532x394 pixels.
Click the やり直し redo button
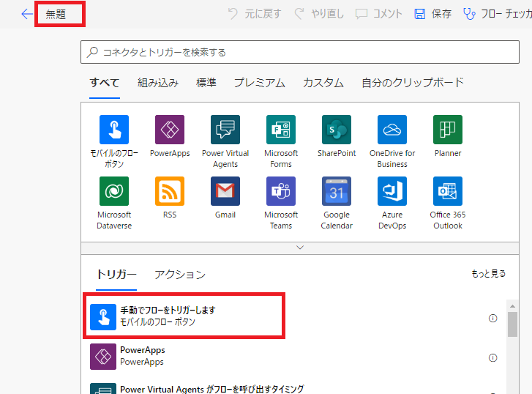pos(319,14)
